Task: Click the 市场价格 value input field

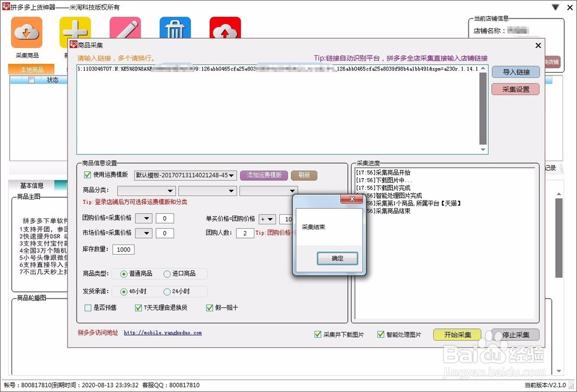Action: coord(165,233)
